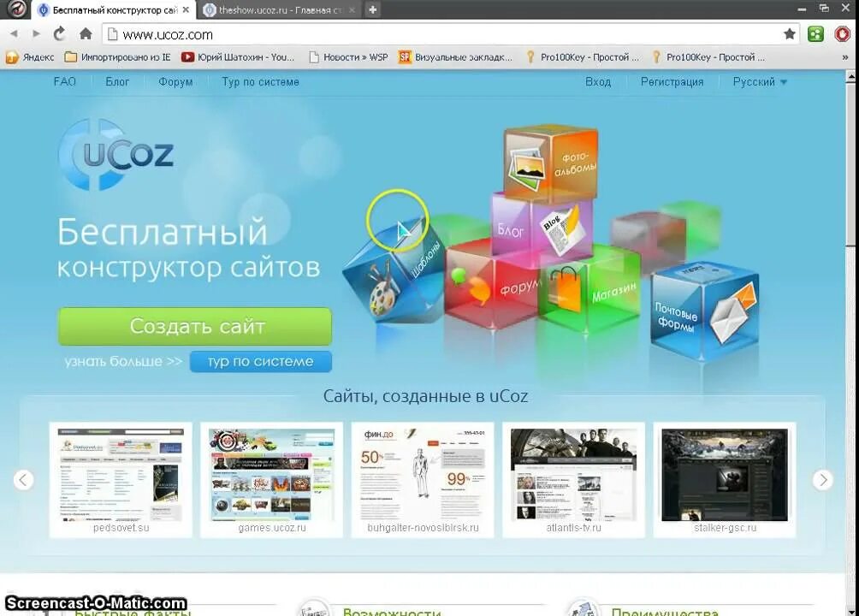The height and width of the screenshot is (616, 859).
Task: Open the Визуальные закладки bookmark
Action: (456, 57)
